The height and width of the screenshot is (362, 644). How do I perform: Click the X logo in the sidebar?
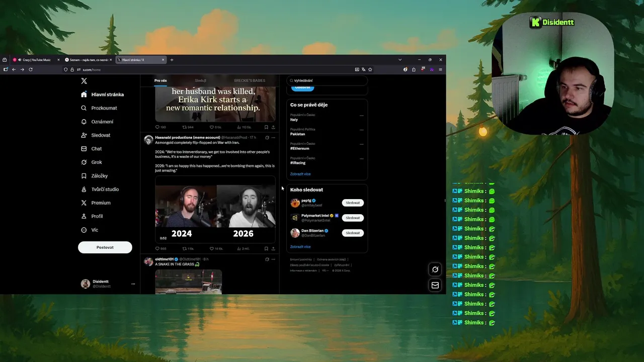[x=84, y=81]
